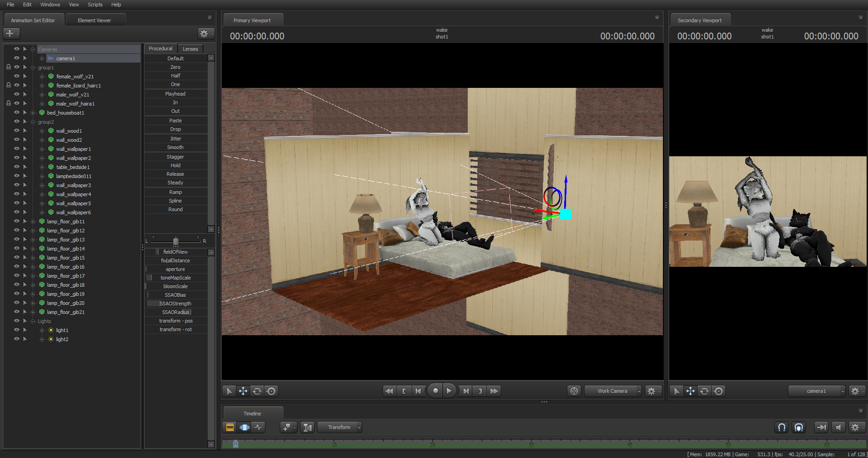Click the add animation set plus button

coord(10,34)
